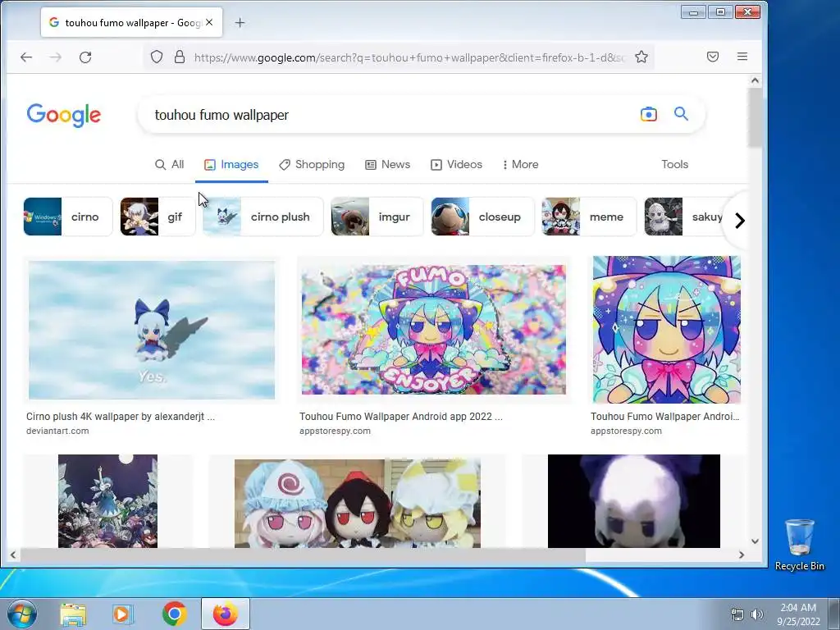This screenshot has width=840, height=630.
Task: Open the Firefox hamburger menu
Action: [742, 57]
